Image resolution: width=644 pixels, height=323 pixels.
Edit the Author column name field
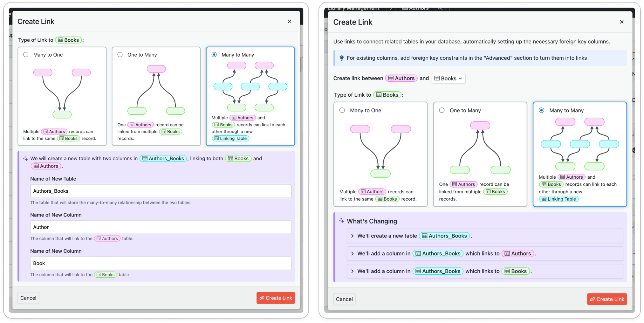[161, 227]
